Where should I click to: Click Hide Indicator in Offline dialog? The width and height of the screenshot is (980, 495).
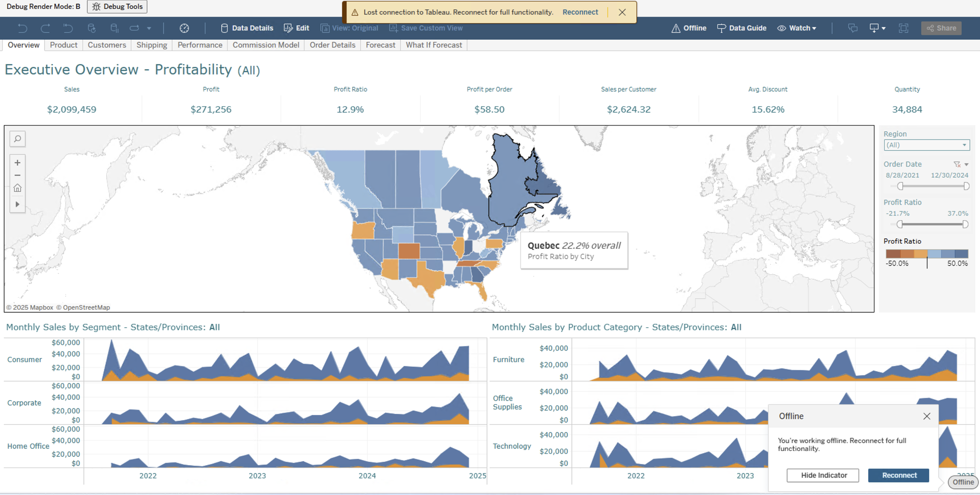pyautogui.click(x=822, y=475)
